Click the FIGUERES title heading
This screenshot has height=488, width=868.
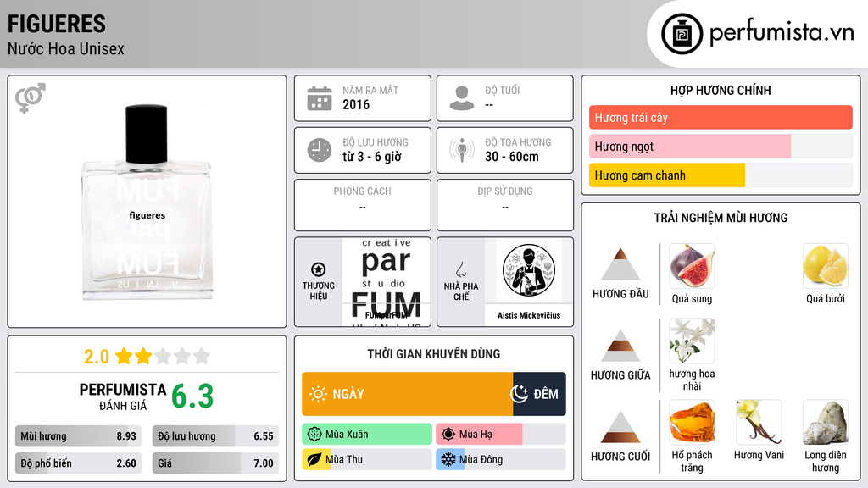(x=57, y=25)
